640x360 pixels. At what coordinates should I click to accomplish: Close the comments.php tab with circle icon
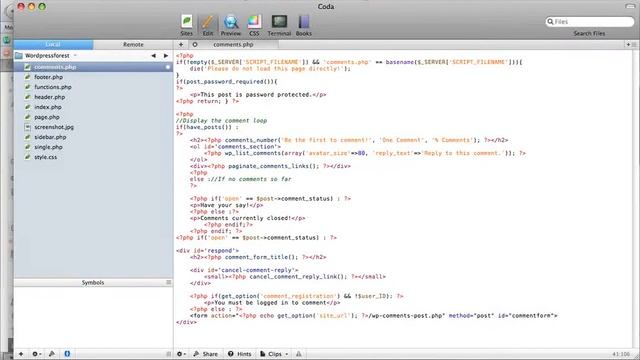195,44
